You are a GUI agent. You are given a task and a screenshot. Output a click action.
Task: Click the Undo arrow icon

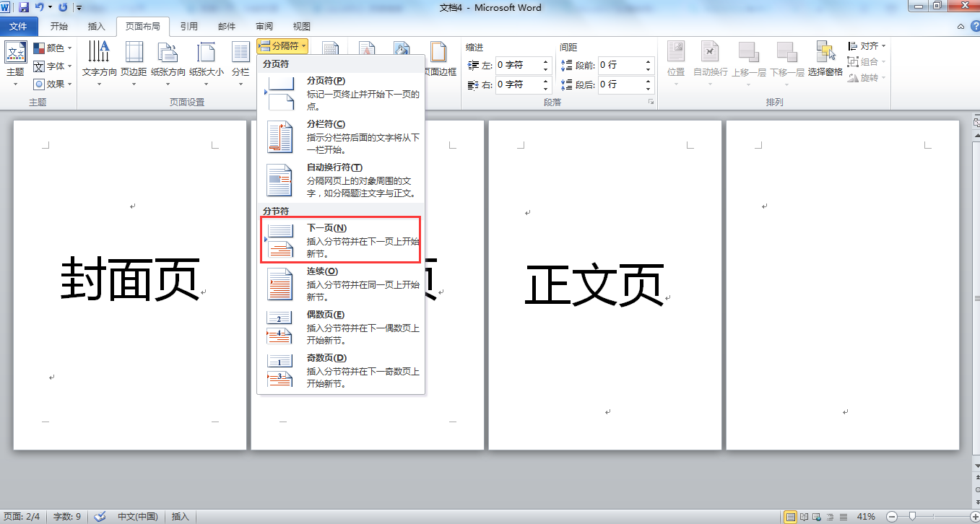tap(39, 7)
